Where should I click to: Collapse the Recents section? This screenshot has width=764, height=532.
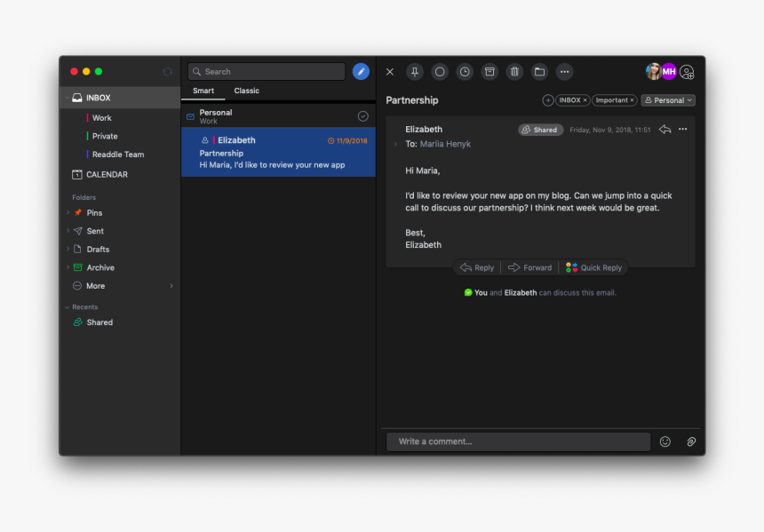coord(67,307)
